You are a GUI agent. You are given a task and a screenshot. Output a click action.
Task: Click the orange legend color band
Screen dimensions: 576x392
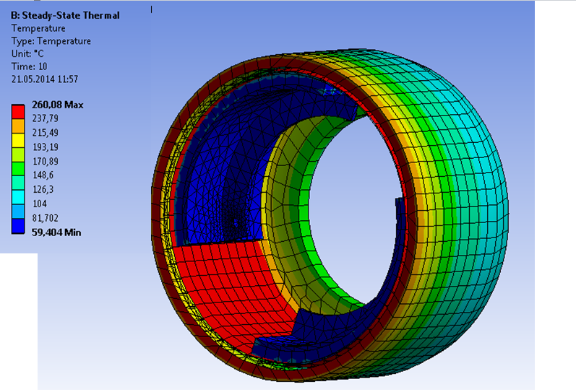coord(18,126)
